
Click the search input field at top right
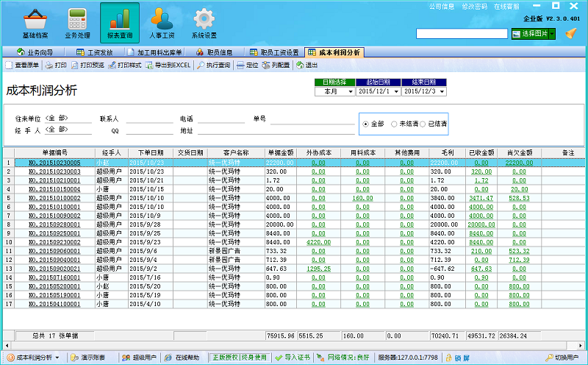[x=462, y=34]
